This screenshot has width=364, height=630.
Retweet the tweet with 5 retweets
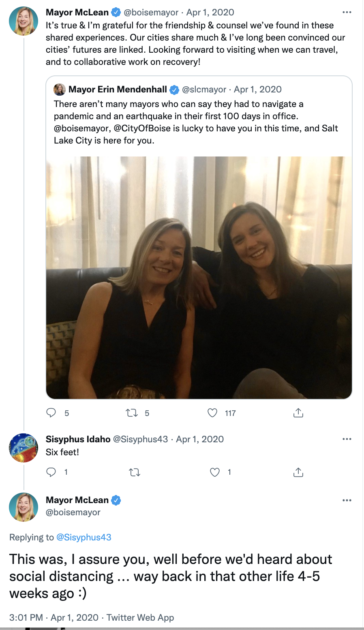tap(132, 413)
